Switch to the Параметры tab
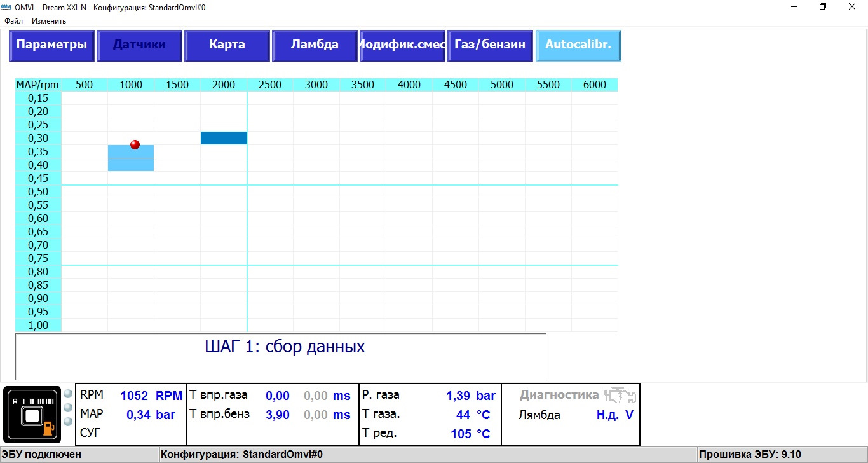Screen dimensions: 868x463 [51, 45]
